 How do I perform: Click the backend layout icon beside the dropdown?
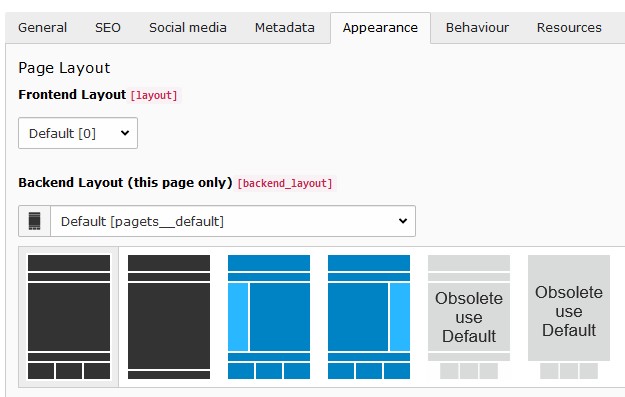point(34,221)
